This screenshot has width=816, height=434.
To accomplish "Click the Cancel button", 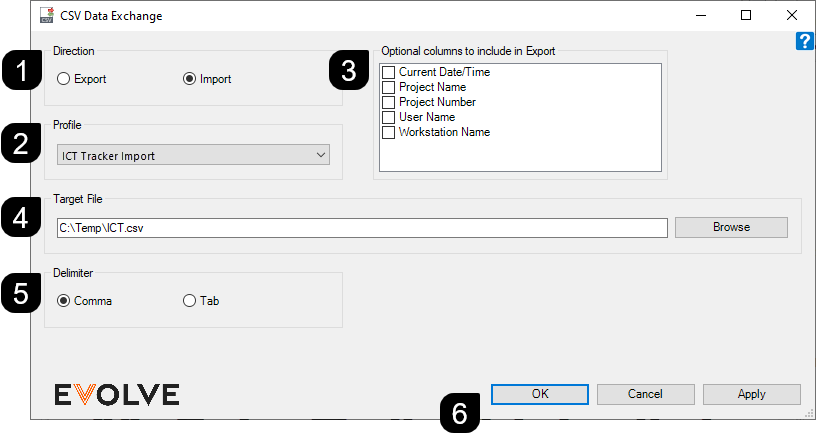I will coord(645,394).
